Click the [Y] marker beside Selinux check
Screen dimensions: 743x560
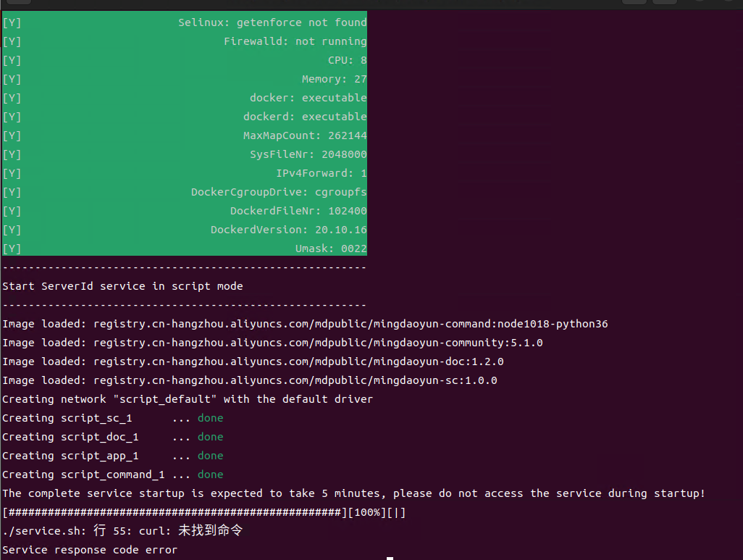(x=12, y=22)
